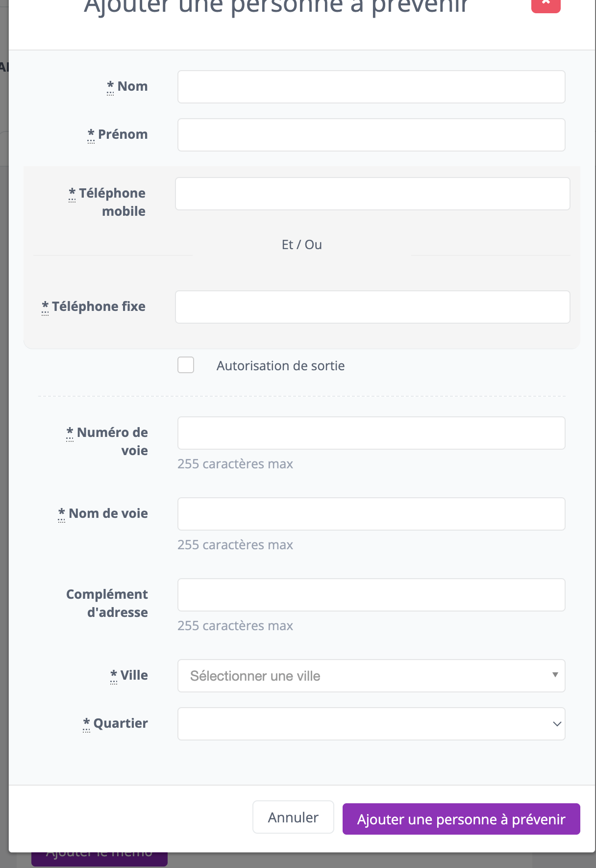Click the Annuler button
Screen dimensions: 596x868
293,817
